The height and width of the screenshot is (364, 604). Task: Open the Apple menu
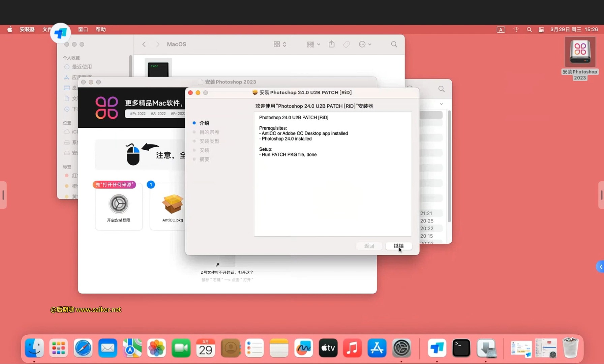10,29
